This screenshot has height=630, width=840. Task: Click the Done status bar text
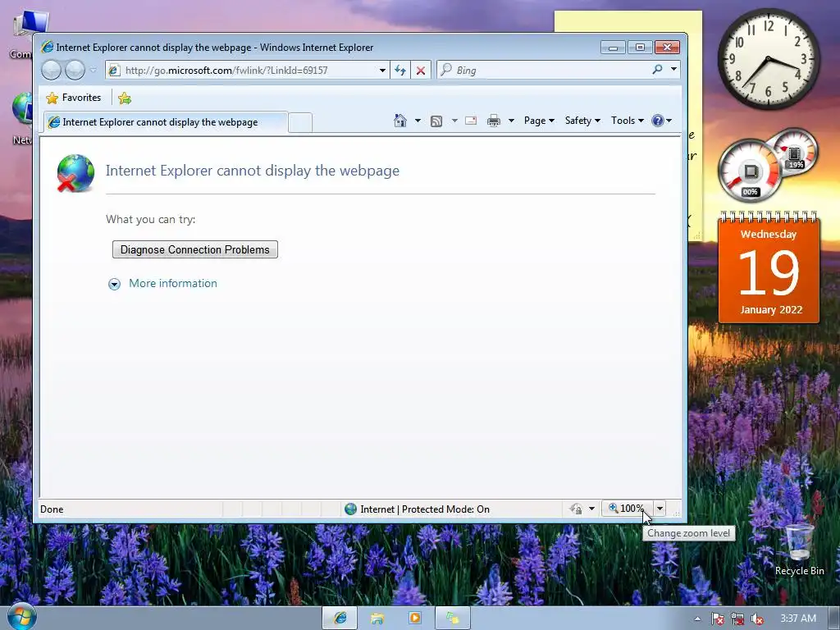pos(52,509)
